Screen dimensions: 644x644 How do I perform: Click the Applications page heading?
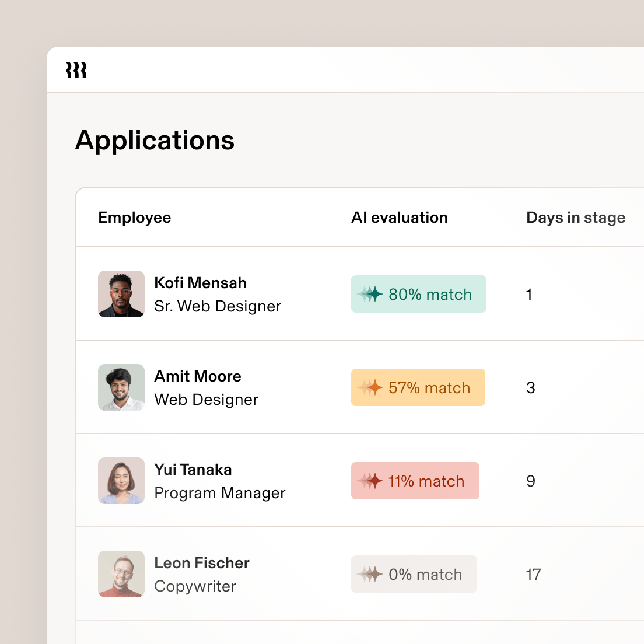155,140
